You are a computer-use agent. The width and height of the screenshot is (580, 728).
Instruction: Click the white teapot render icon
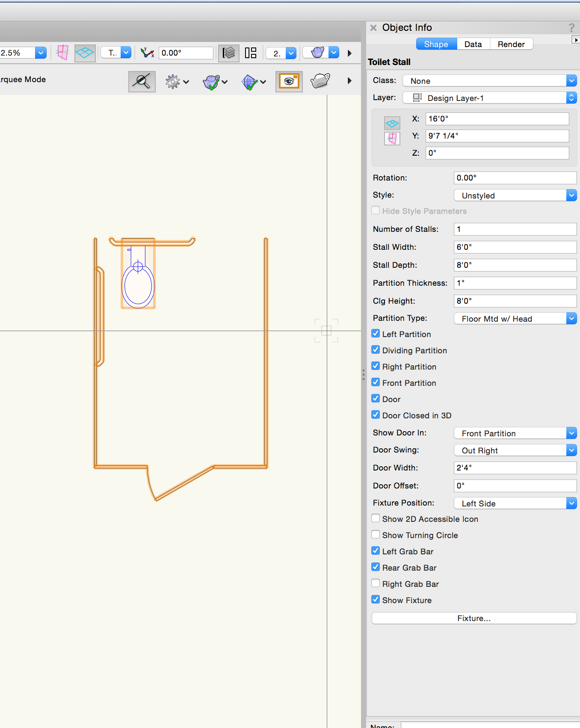click(x=320, y=81)
